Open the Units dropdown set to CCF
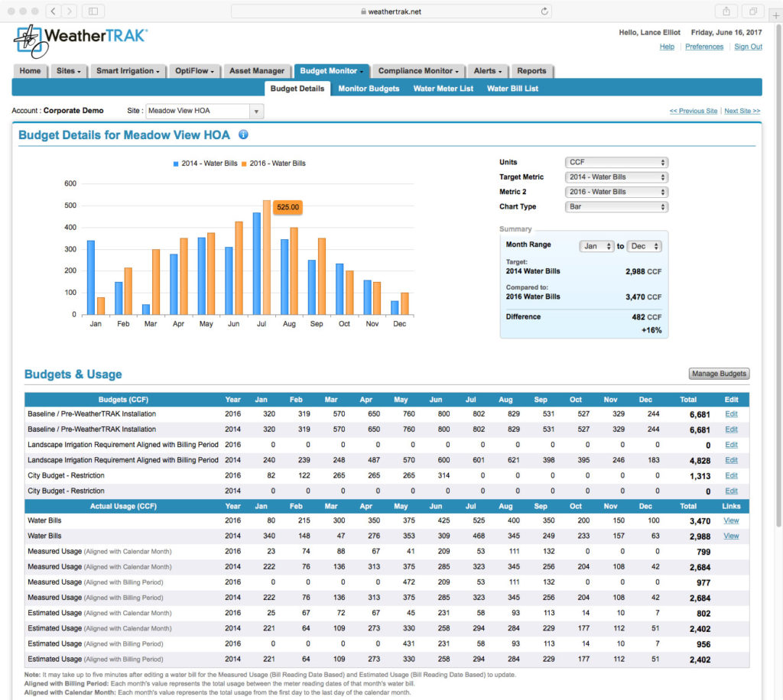Screen dimensions: 783x700 [617, 162]
